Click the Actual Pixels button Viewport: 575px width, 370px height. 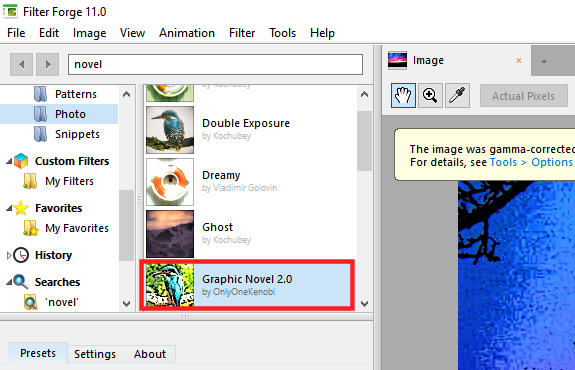point(524,96)
